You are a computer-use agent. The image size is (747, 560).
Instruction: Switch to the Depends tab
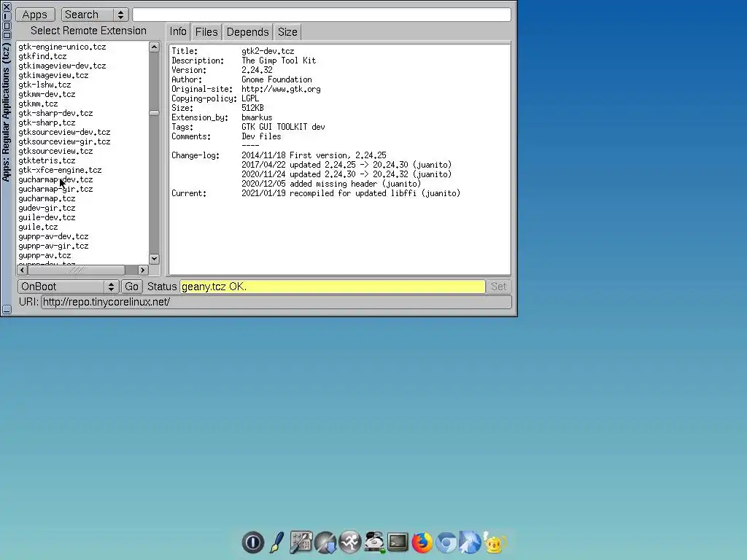click(x=247, y=32)
